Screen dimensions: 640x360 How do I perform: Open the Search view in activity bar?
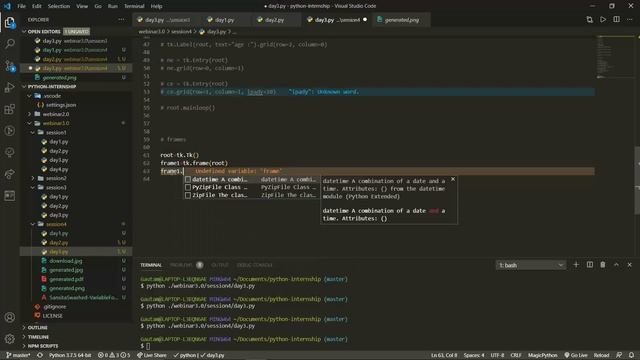[10, 44]
